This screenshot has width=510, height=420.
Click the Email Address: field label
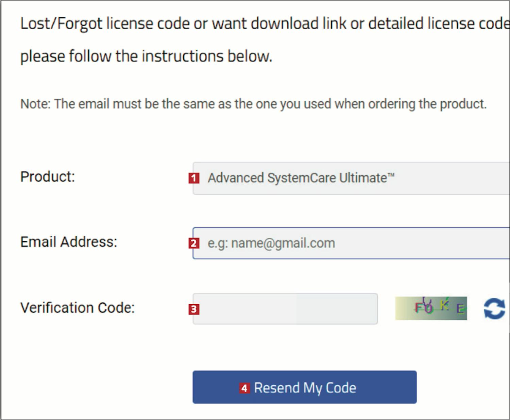tap(69, 242)
